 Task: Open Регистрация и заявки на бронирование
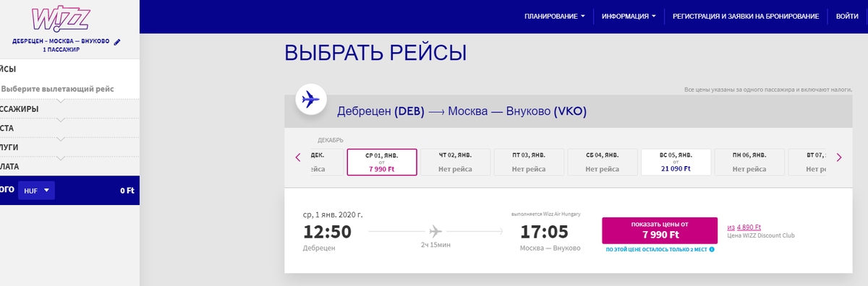click(745, 16)
